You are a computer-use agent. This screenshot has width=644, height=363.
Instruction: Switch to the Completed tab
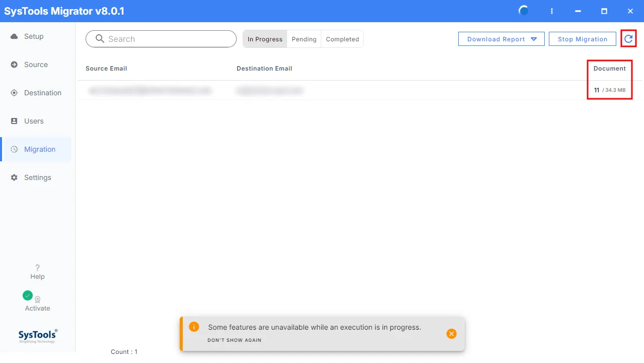coord(342,39)
